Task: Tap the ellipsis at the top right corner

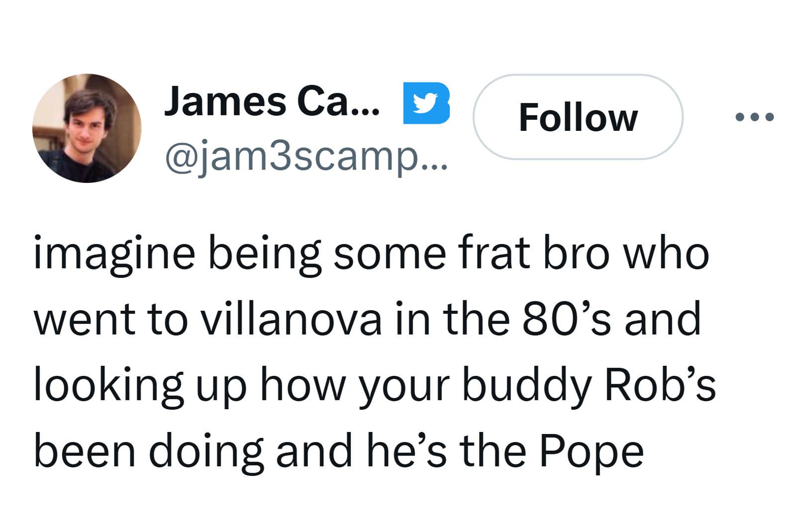Action: coord(753,115)
